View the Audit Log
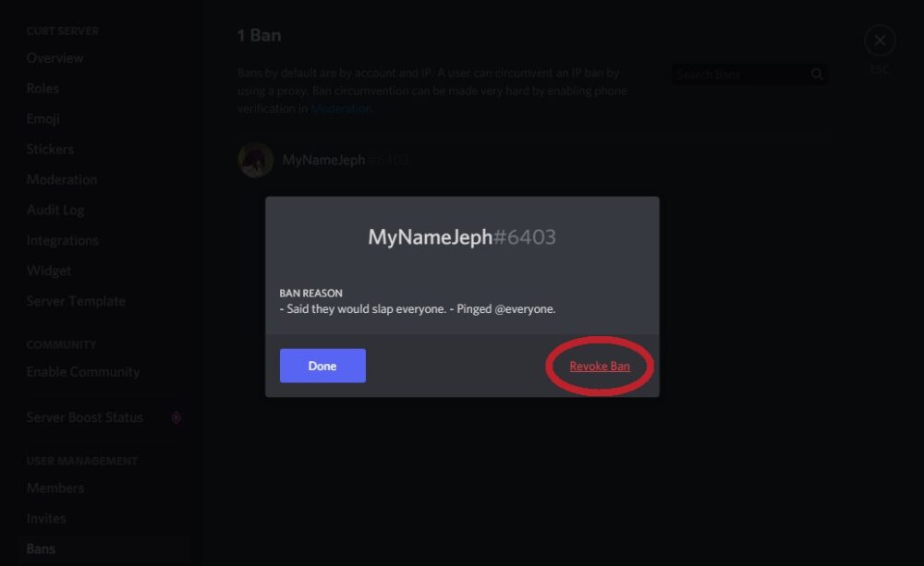The image size is (924, 566). click(55, 211)
